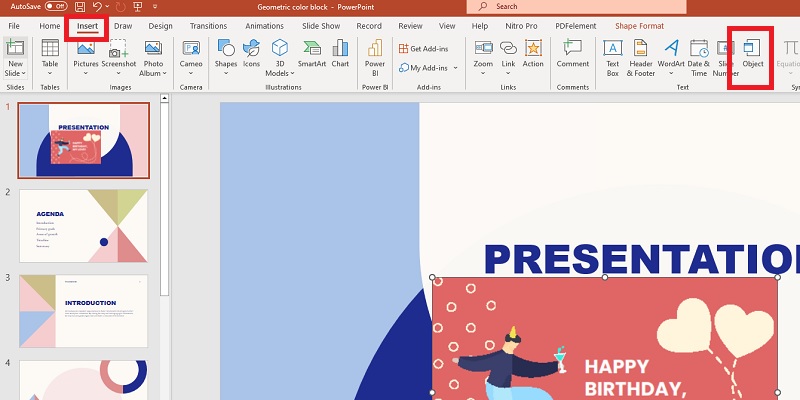This screenshot has height=400, width=800.
Task: Save the presentation with the disk icon
Action: tap(80, 7)
